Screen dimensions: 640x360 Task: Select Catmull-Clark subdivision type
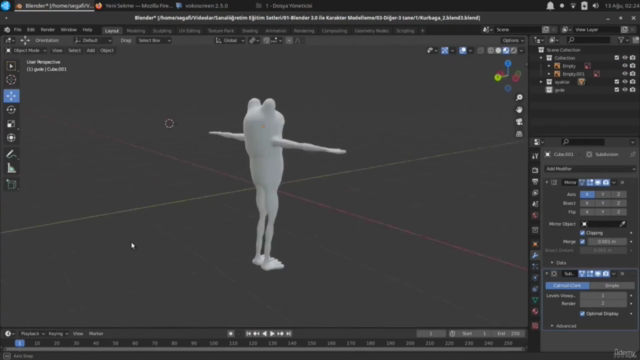[567, 286]
